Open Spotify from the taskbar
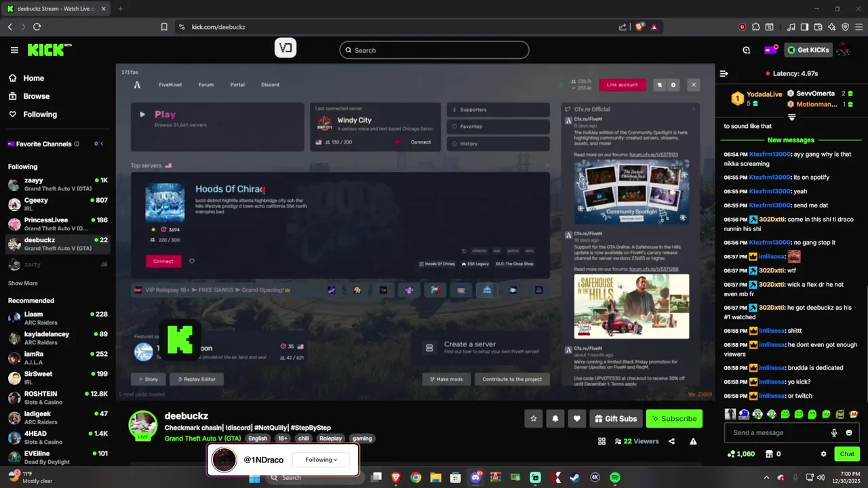This screenshot has width=868, height=488. tap(615, 477)
